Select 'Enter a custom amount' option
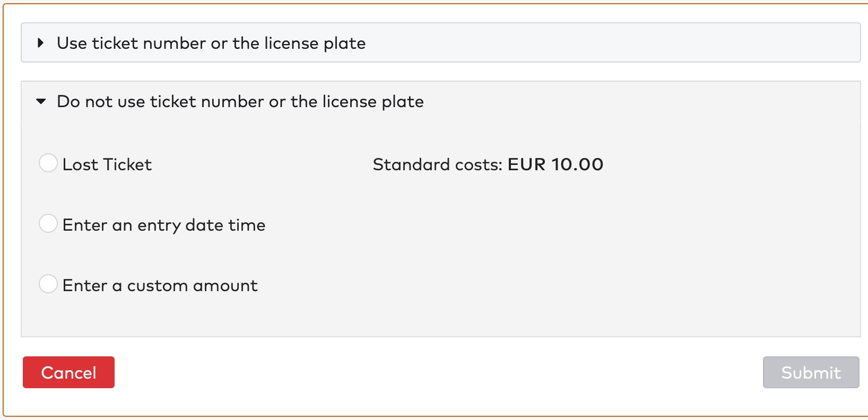This screenshot has height=420, width=868. coord(48,284)
